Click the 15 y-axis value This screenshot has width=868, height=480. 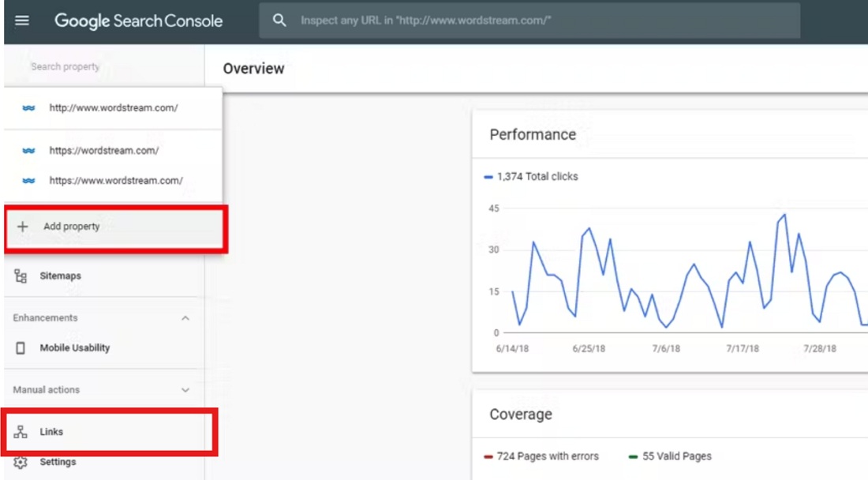click(x=494, y=292)
